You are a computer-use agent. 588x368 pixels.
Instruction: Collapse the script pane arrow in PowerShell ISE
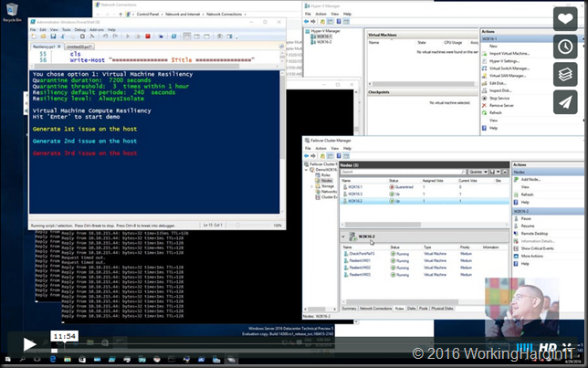click(281, 47)
